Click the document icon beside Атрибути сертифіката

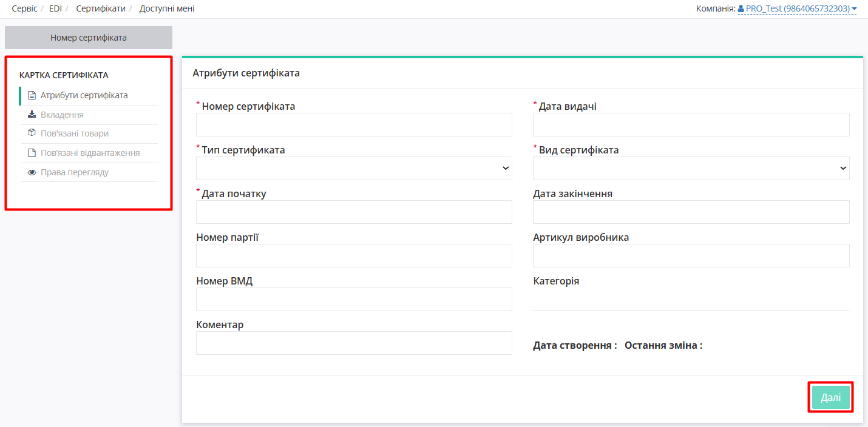(x=32, y=95)
